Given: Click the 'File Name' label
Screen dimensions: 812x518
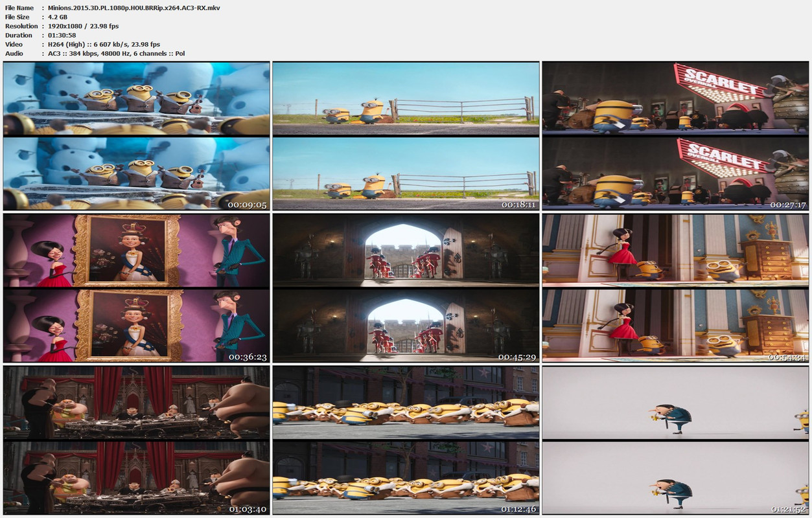Looking at the screenshot, I should pyautogui.click(x=19, y=7).
